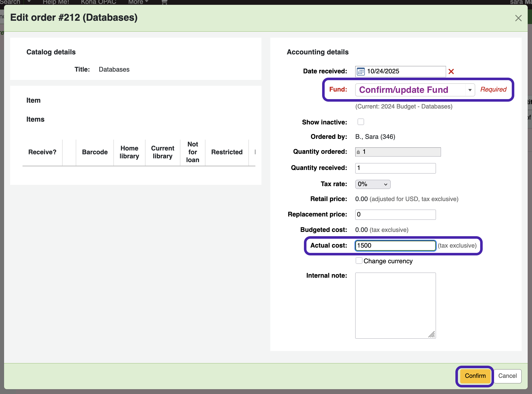Close the Edit order dialog
This screenshot has height=394, width=532.
point(518,18)
